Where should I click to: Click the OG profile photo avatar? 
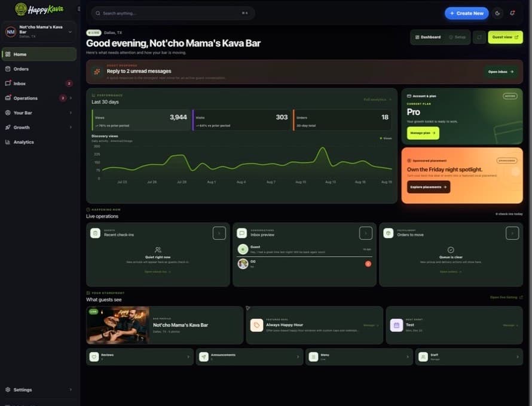[x=243, y=264]
